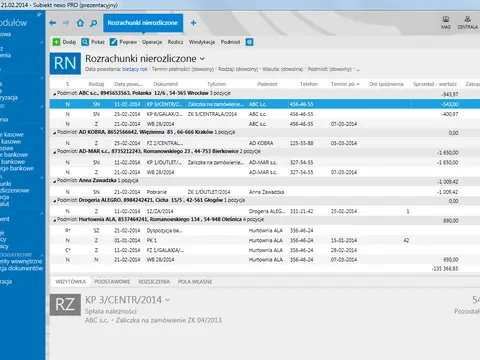Switch to the Rozrachunki nierozliczone tab

click(x=143, y=23)
